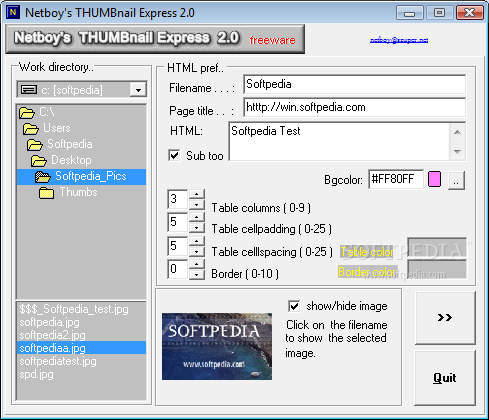Increase Table cellspacing value

[x=197, y=241]
